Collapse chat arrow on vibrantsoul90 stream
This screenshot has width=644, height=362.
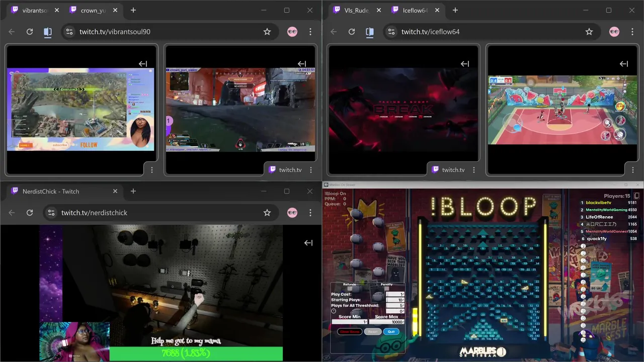tap(143, 64)
